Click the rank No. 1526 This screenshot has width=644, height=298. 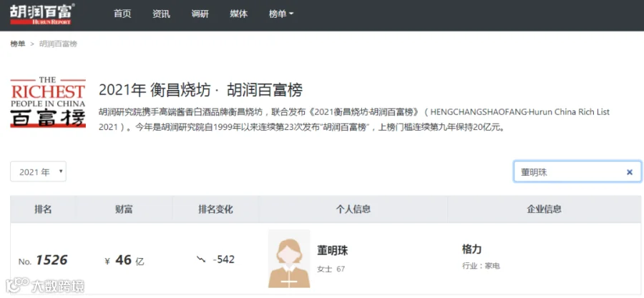coord(43,260)
